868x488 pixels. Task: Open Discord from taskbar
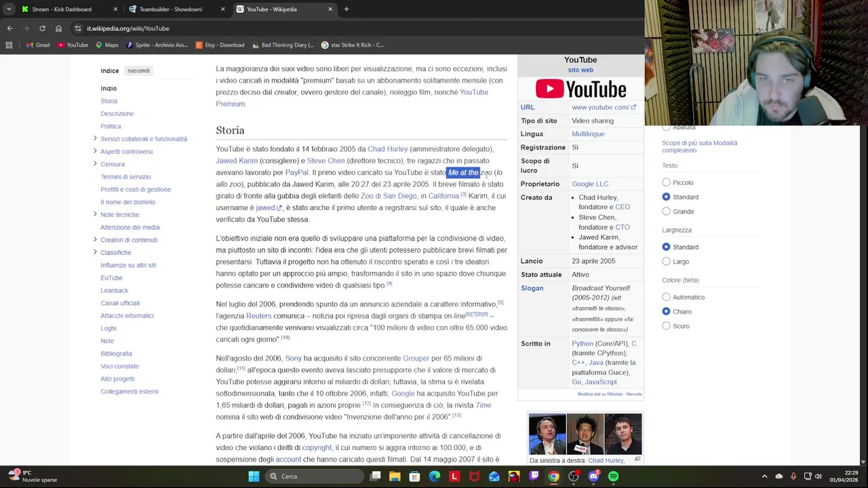[594, 476]
